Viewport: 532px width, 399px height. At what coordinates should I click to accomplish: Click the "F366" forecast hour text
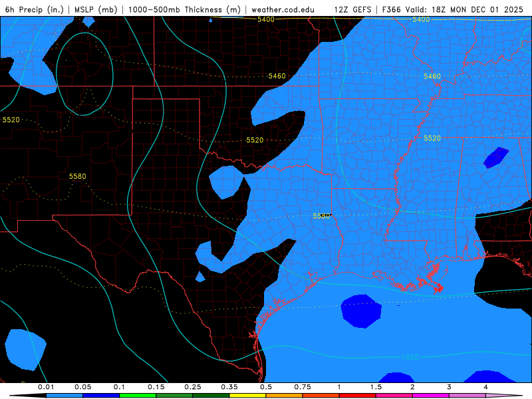[x=392, y=9]
